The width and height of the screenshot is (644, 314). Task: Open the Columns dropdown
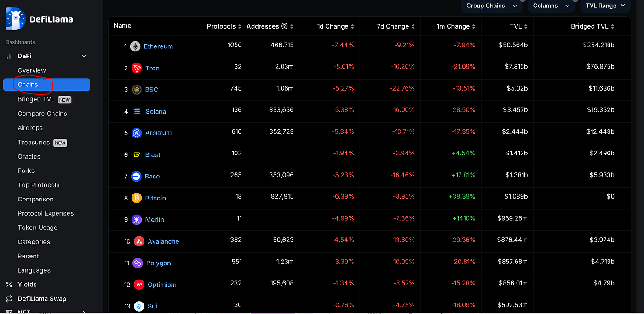(x=551, y=6)
